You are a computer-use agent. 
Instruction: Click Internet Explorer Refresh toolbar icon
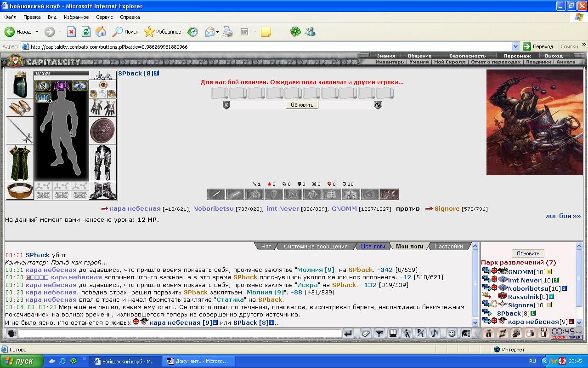pos(86,32)
